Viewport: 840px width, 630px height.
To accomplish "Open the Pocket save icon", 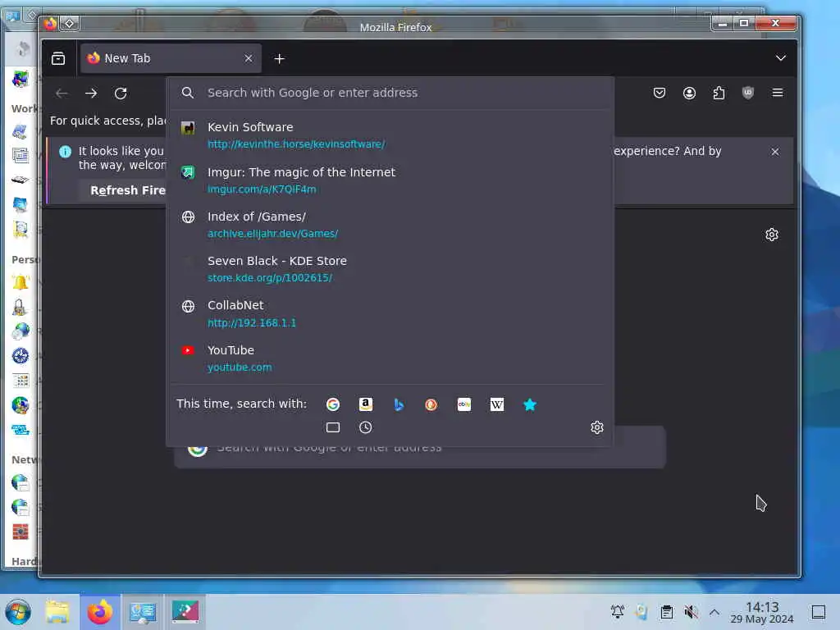I will (x=660, y=94).
